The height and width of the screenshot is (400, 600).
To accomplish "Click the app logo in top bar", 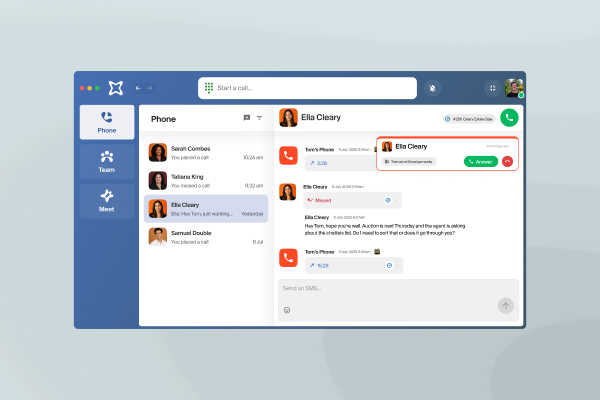I will (116, 88).
